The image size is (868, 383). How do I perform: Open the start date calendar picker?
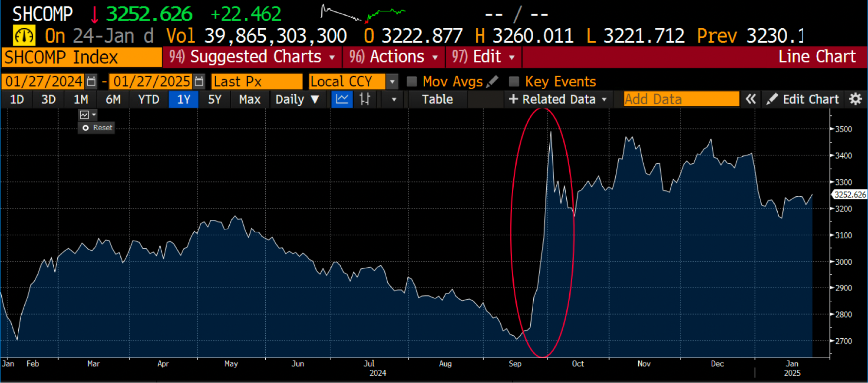pos(91,81)
